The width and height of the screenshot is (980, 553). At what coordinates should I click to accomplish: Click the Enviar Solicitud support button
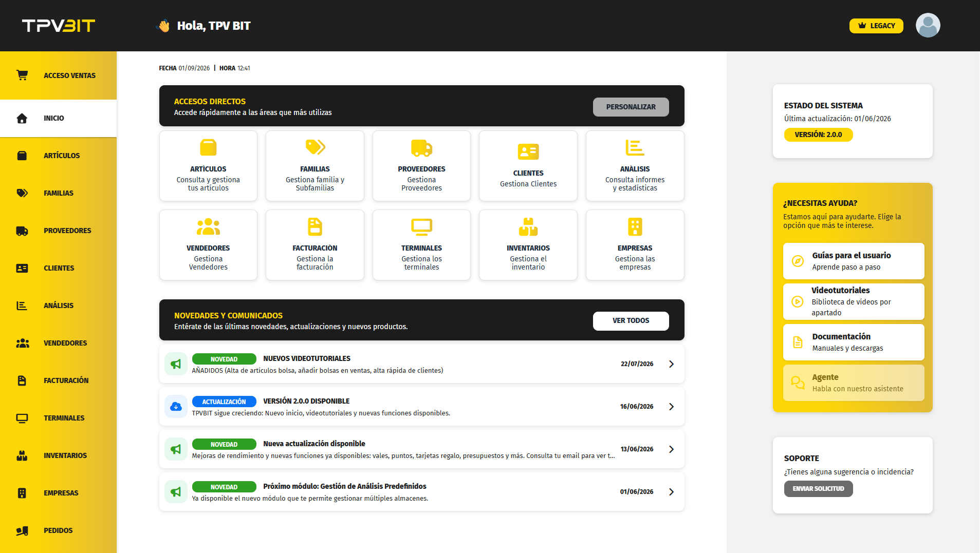tap(818, 489)
